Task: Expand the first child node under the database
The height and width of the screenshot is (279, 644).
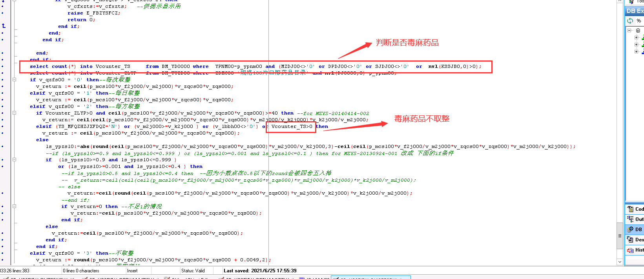Action: pos(636,38)
